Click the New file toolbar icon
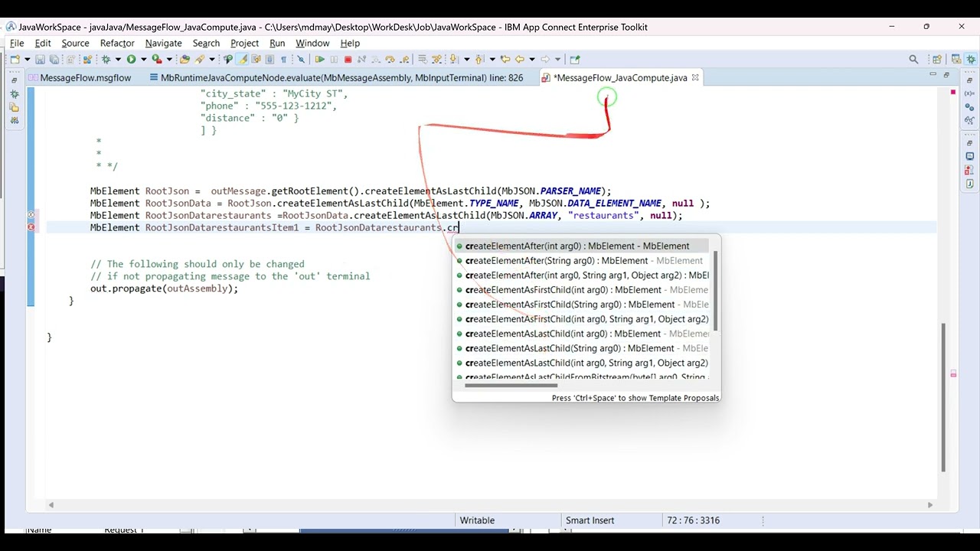The height and width of the screenshot is (551, 980). (15, 59)
